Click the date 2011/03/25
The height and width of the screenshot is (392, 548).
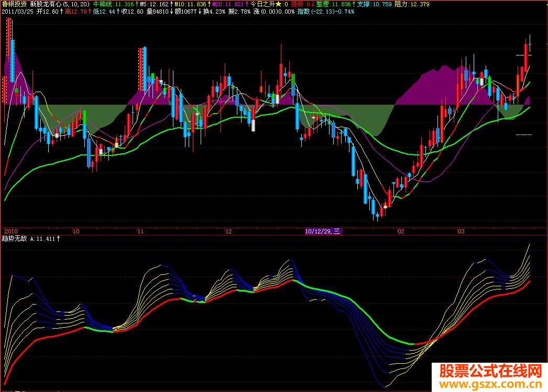(17, 12)
